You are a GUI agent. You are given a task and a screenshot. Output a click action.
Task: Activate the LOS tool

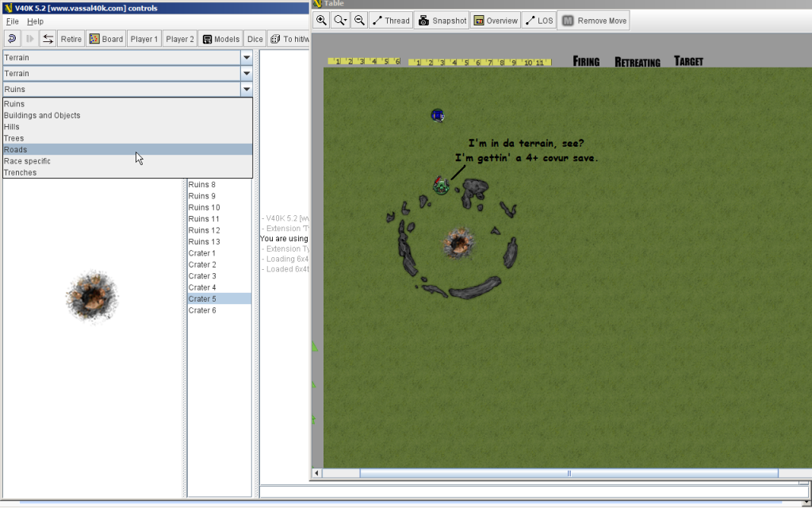click(x=539, y=21)
